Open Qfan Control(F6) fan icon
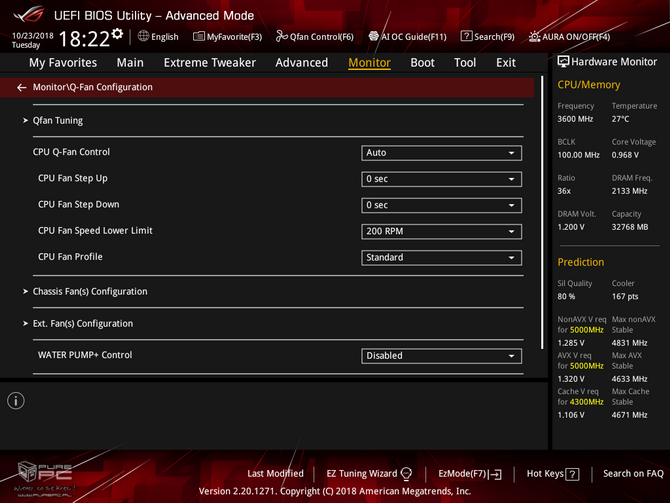Image resolution: width=670 pixels, height=503 pixels. pyautogui.click(x=282, y=36)
